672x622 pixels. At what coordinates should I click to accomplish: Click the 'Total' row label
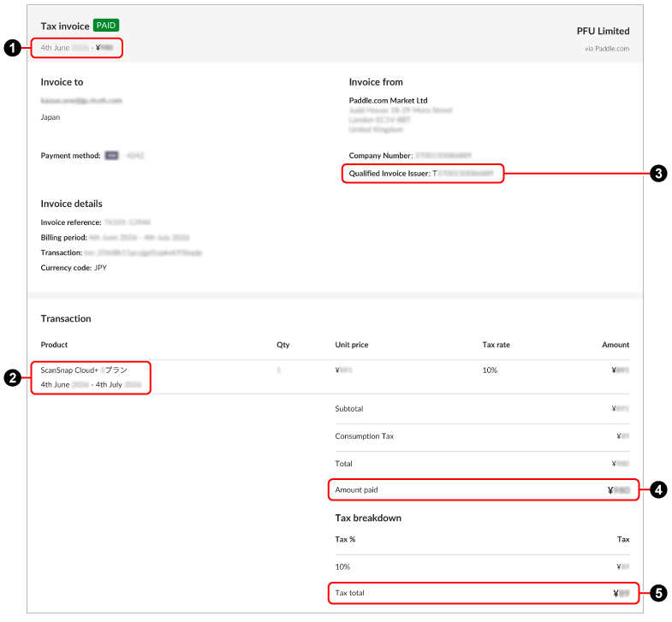point(343,464)
